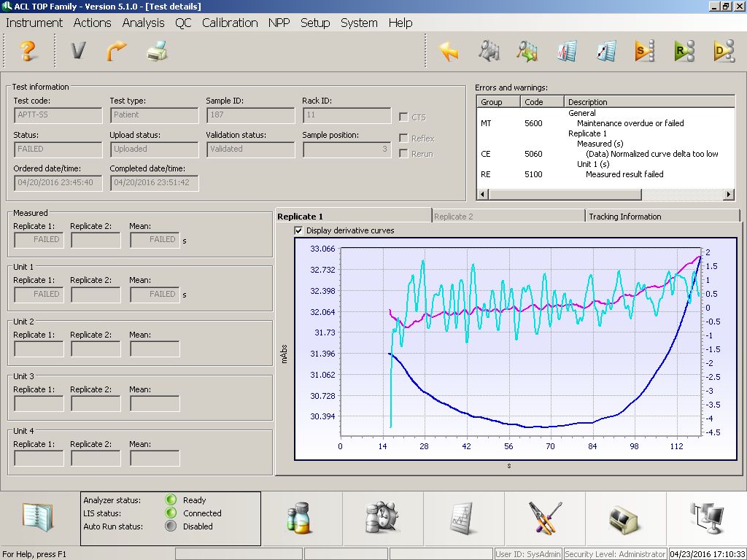This screenshot has height=560, width=747.
Task: Toggle the Rerun checkbox
Action: tap(404, 154)
